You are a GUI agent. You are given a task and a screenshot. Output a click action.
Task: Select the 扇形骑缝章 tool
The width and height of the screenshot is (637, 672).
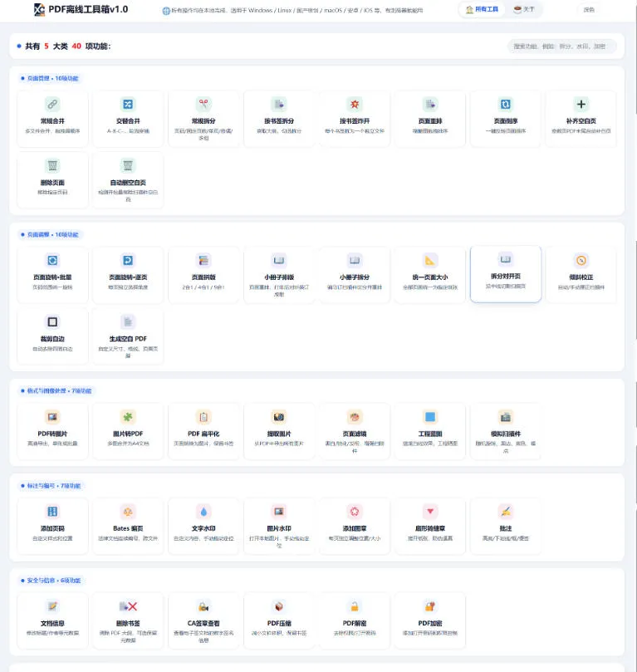[430, 527]
